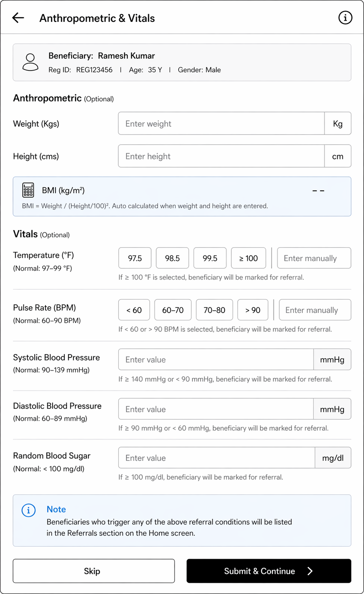Click the Enter height input field
364x594 pixels.
221,156
